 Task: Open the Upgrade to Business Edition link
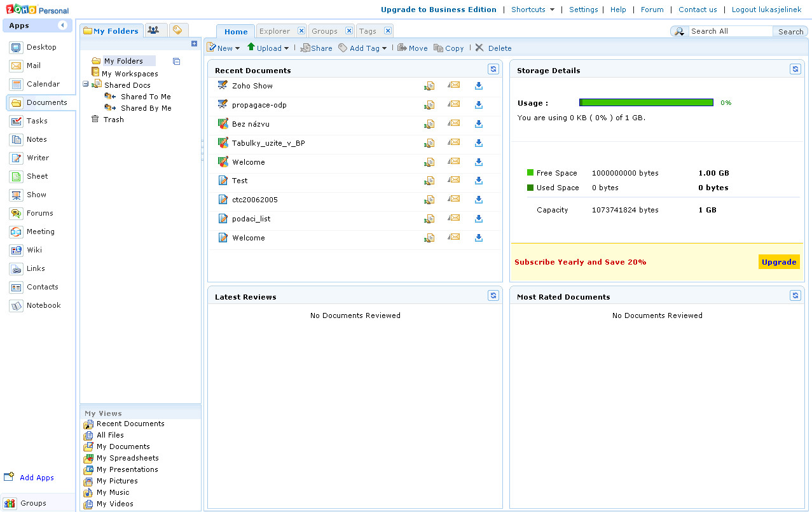(x=439, y=10)
